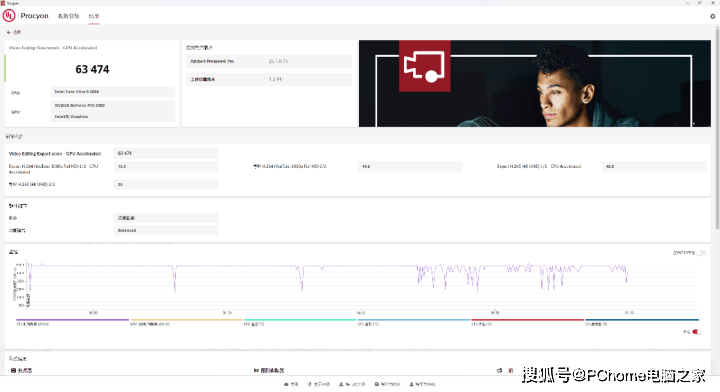Click the Adobe Premiere Pro version row
This screenshot has width=720, height=392.
tap(269, 61)
